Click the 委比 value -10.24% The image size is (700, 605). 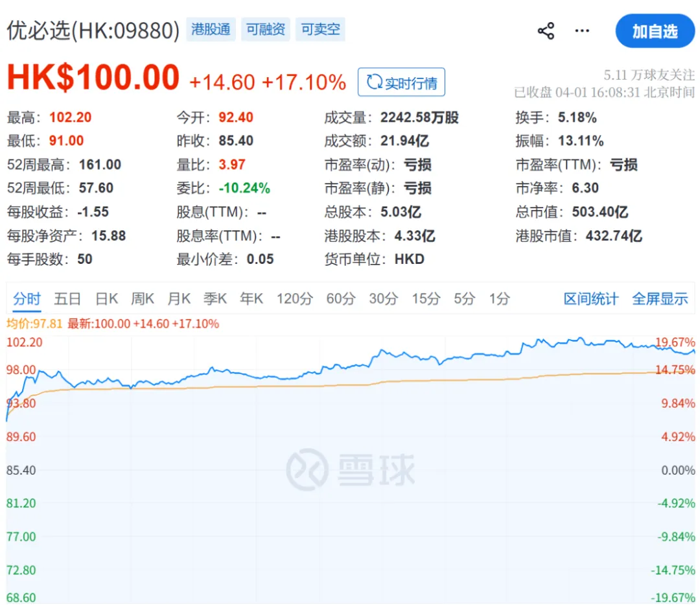tap(244, 187)
